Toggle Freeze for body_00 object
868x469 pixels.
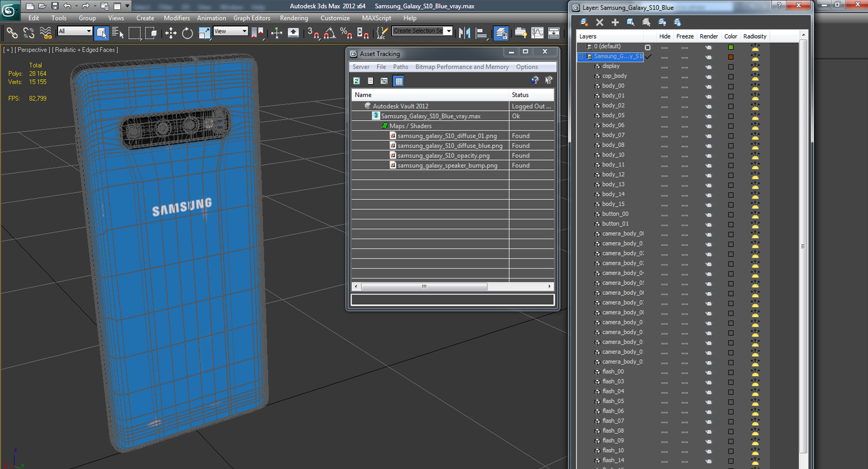684,86
